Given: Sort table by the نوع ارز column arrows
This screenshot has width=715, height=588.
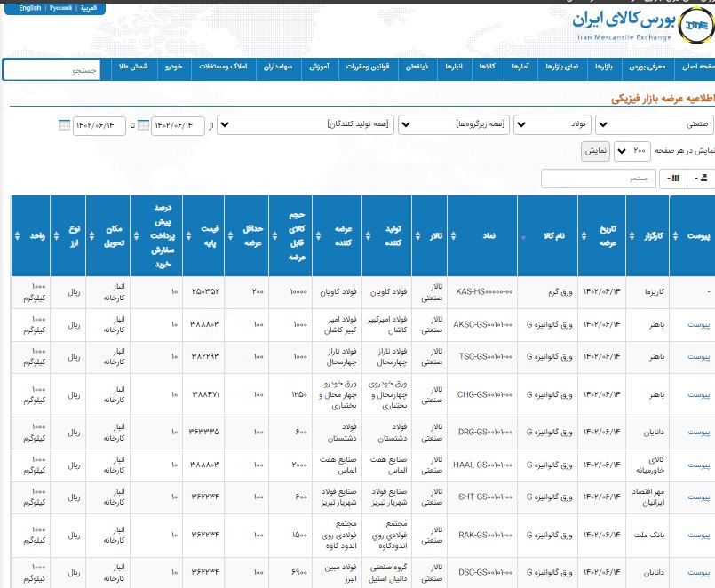Looking at the screenshot, I should (57, 236).
